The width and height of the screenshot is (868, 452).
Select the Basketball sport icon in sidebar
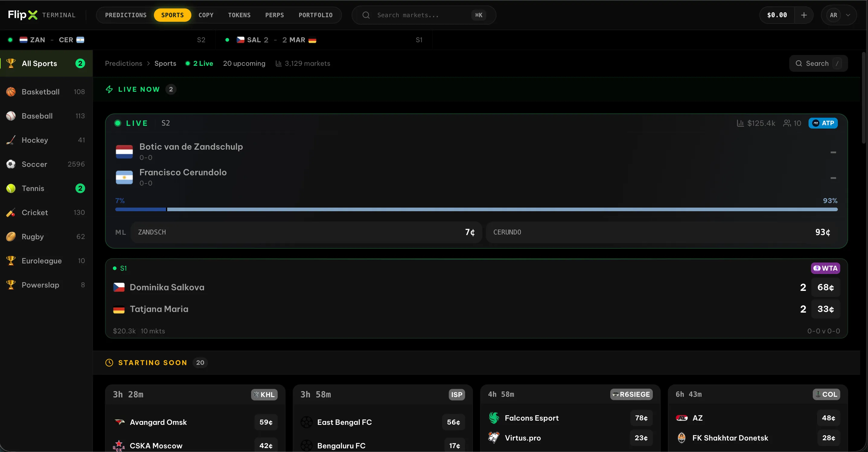point(11,92)
